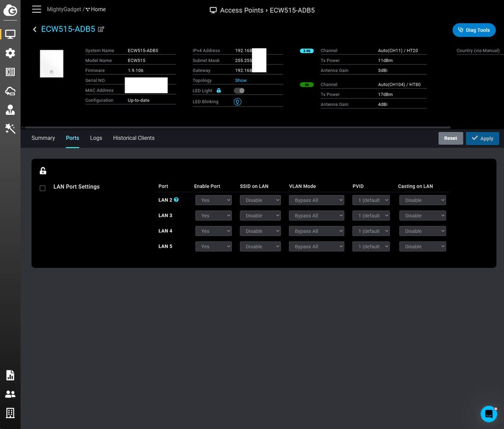
Task: Open LAN 2 Casting on LAN dropdown
Action: 422,200
